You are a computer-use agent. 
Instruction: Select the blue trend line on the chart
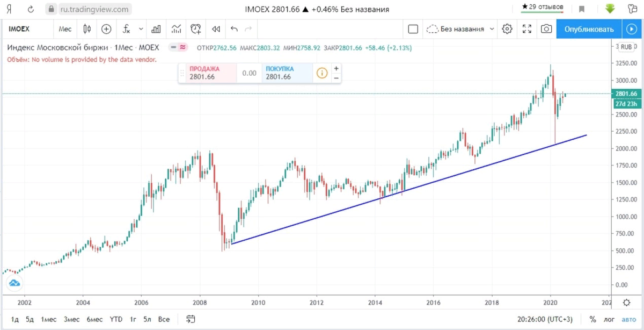408,190
